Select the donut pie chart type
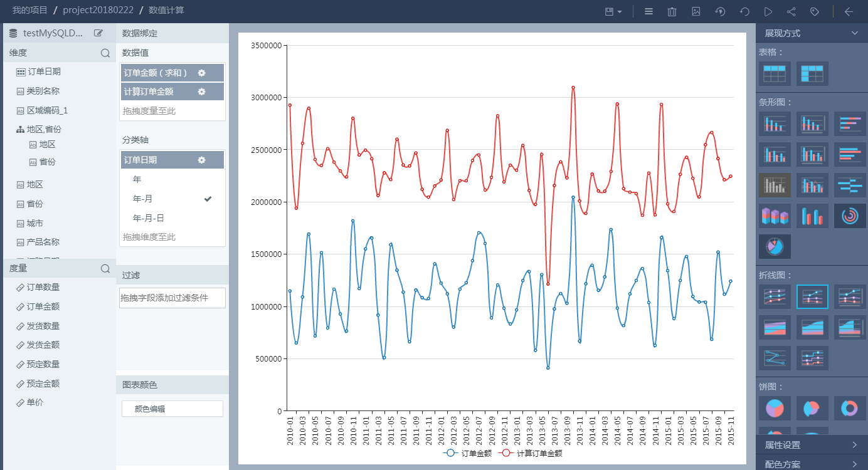 pos(850,409)
